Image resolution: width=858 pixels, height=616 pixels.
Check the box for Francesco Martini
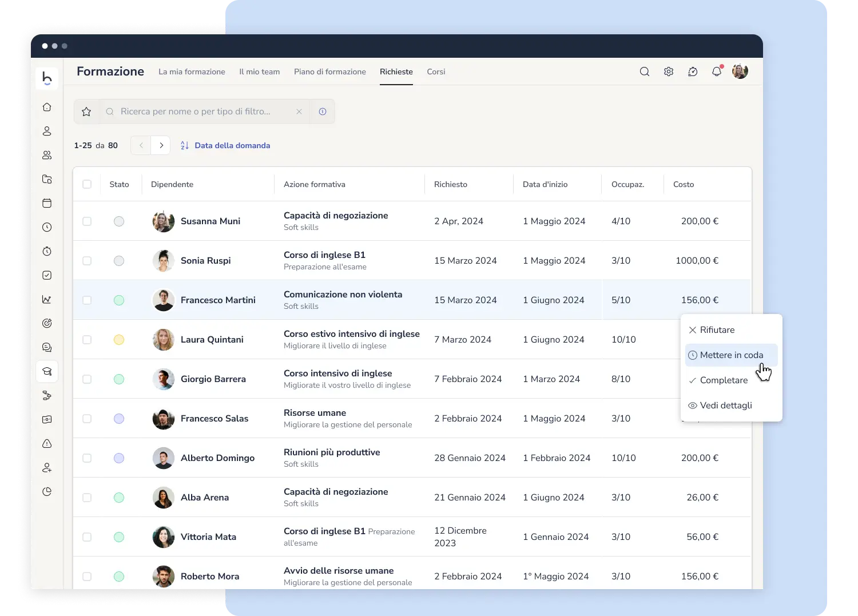pyautogui.click(x=87, y=300)
